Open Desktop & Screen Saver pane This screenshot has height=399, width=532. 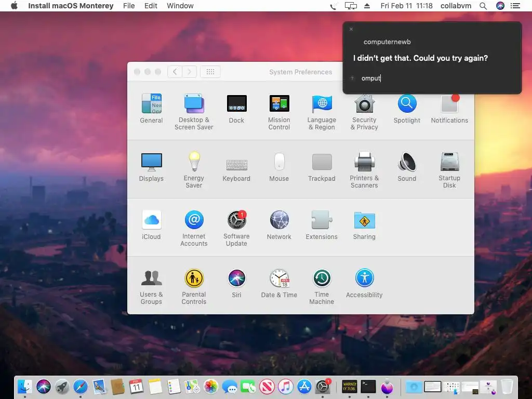click(194, 112)
